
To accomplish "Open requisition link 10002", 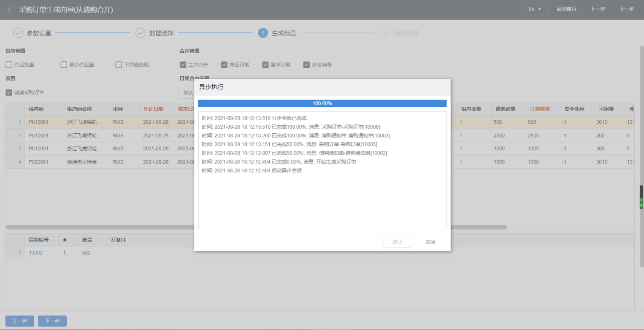I will tap(36, 253).
